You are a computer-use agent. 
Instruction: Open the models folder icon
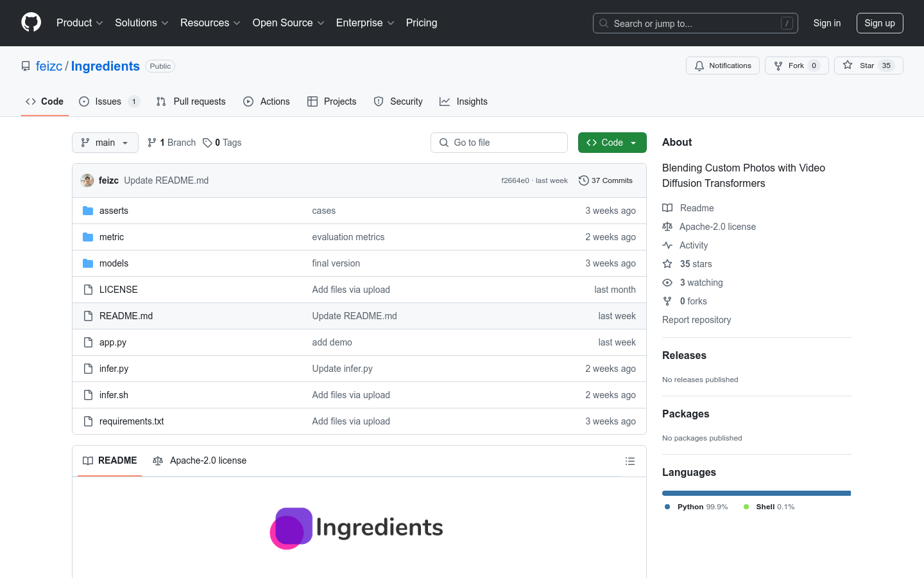pos(88,263)
